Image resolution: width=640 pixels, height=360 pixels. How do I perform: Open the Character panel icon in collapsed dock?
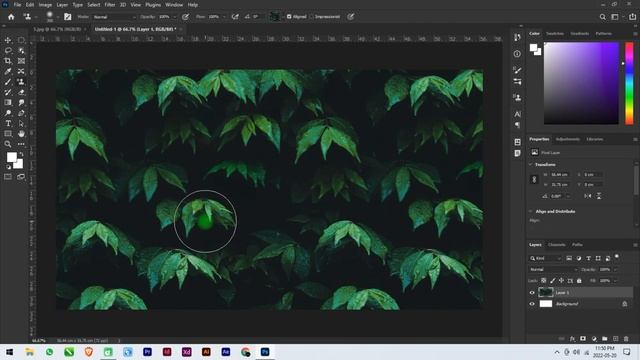tap(517, 114)
